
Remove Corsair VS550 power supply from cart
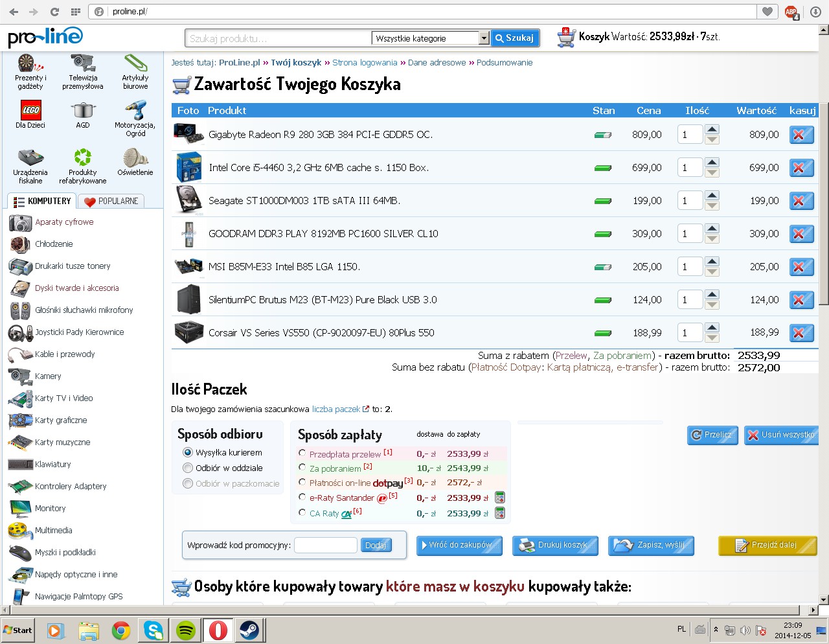tap(801, 333)
